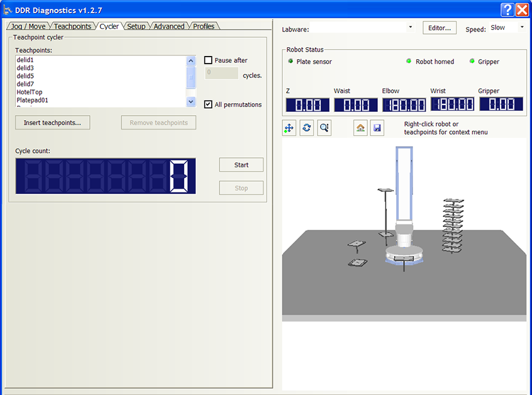
Task: Click the rotate view icon
Action: (306, 128)
